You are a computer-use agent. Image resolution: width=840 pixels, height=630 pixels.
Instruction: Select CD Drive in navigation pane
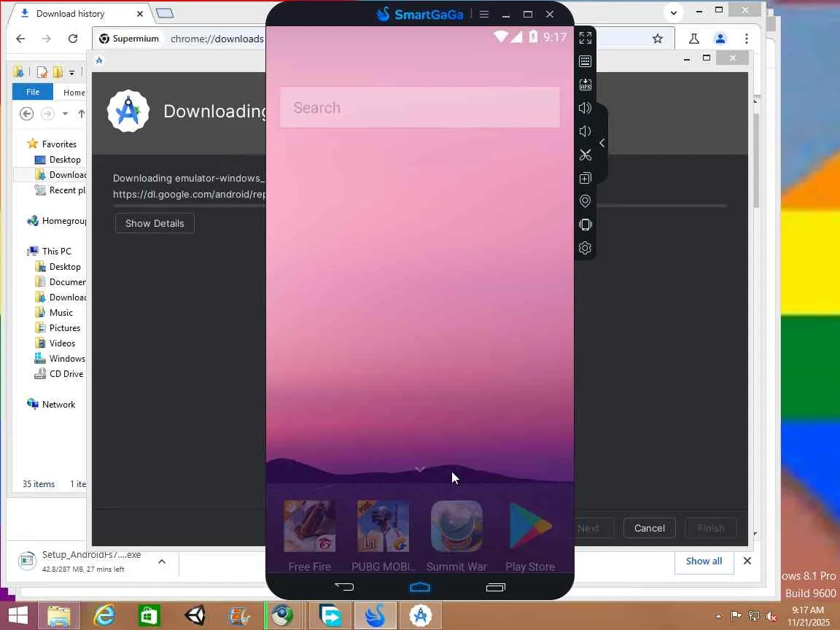(59, 374)
